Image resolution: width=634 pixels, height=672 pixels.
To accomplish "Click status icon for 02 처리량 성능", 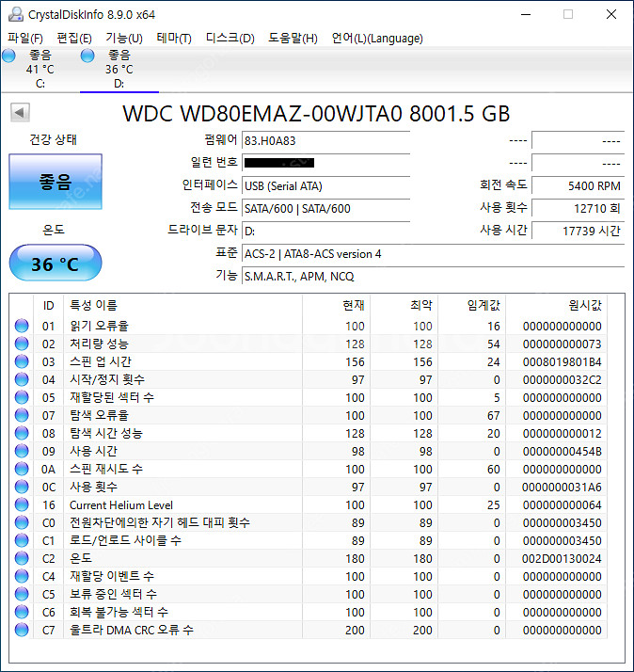I will pyautogui.click(x=22, y=344).
